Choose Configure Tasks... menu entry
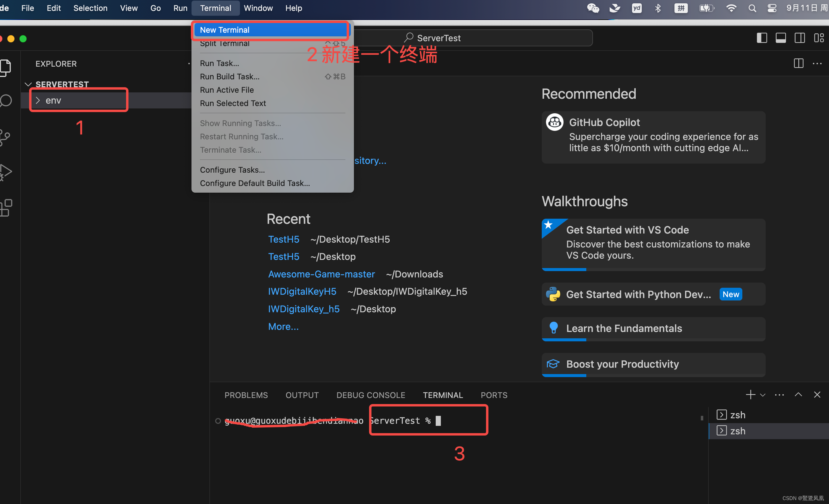Image resolution: width=829 pixels, height=504 pixels. (x=272, y=170)
